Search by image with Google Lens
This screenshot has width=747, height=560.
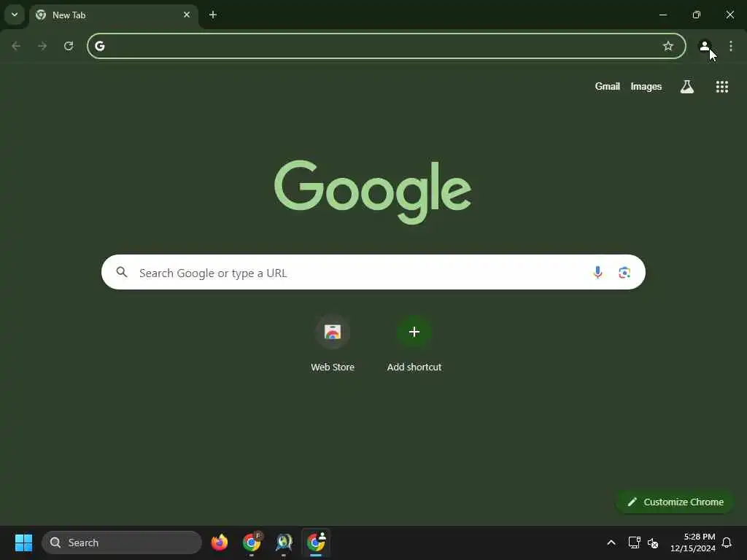pyautogui.click(x=624, y=272)
